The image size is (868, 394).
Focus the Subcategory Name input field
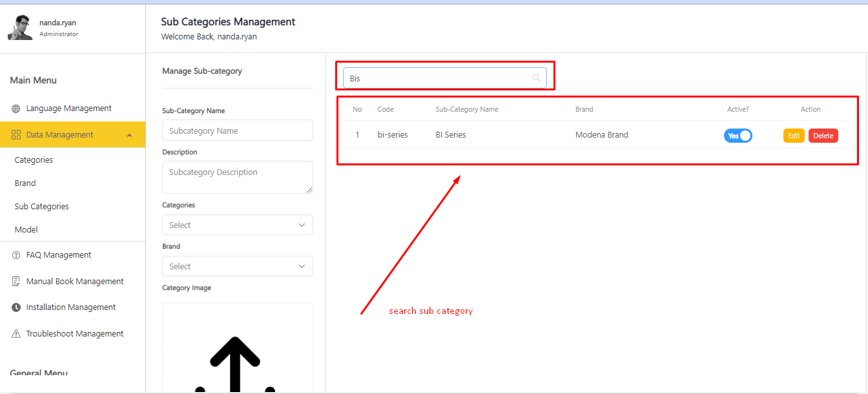237,130
